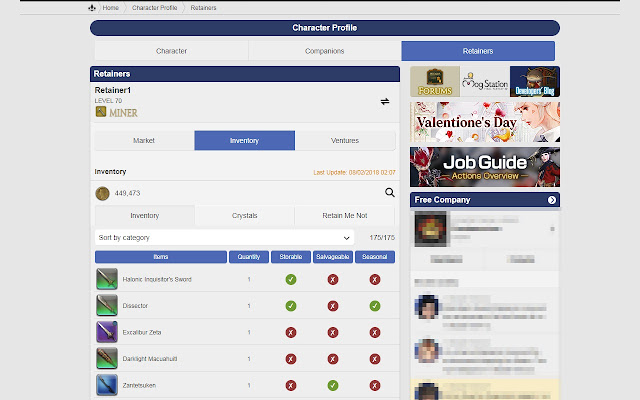This screenshot has height=400, width=640.
Task: Open the Mog Station banner
Action: coord(485,82)
